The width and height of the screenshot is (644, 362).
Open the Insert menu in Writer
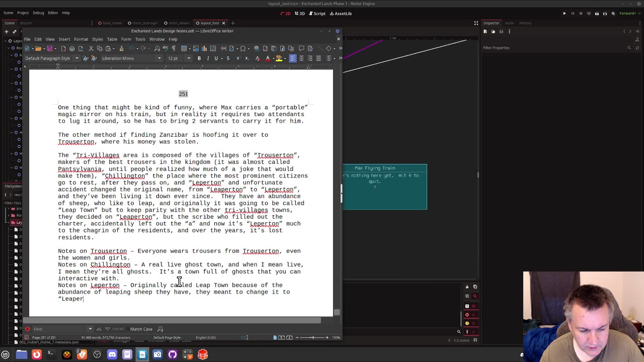click(x=64, y=39)
